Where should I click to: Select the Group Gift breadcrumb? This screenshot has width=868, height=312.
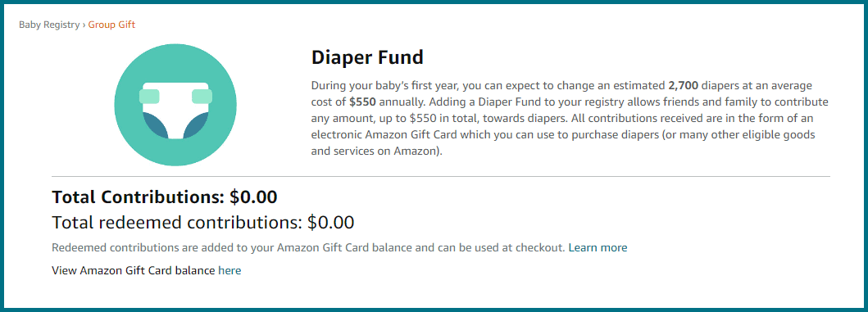point(111,25)
